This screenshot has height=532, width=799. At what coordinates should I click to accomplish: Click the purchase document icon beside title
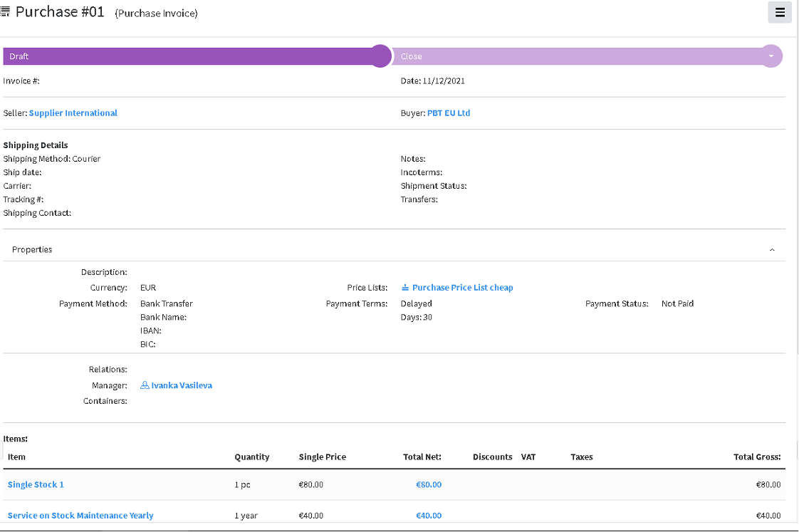(5, 11)
